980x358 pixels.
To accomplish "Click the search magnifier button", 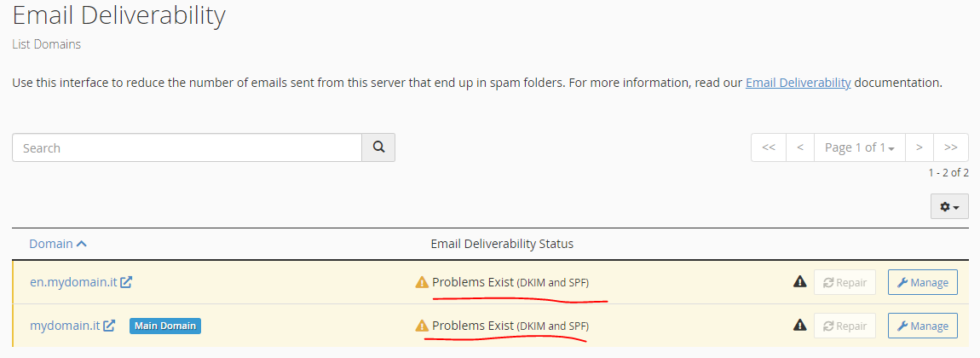I will 378,147.
